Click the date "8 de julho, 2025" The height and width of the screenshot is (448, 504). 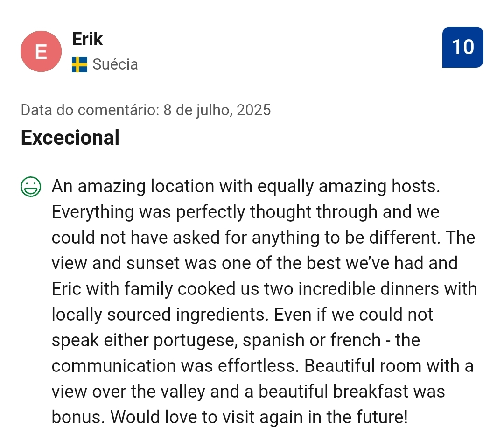tap(217, 110)
